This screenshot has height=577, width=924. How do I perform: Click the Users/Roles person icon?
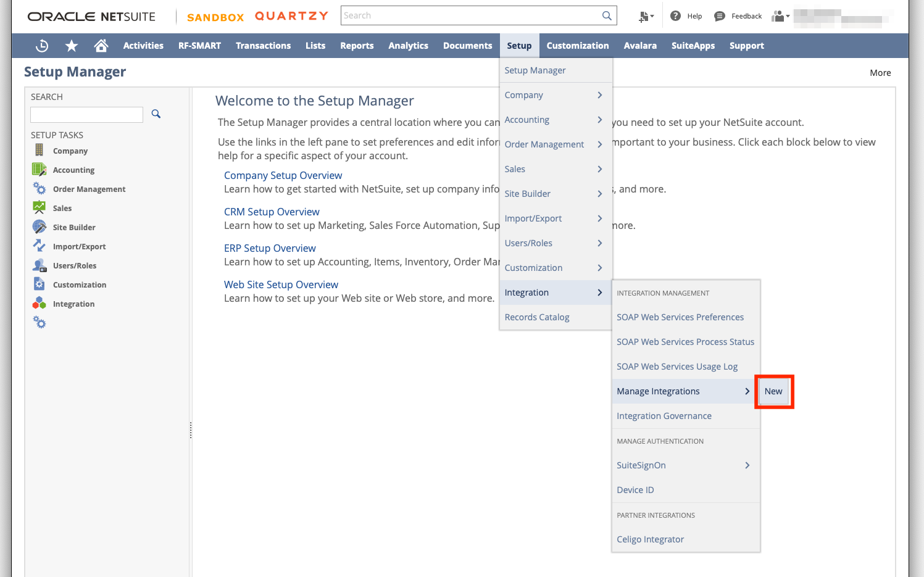pos(40,265)
